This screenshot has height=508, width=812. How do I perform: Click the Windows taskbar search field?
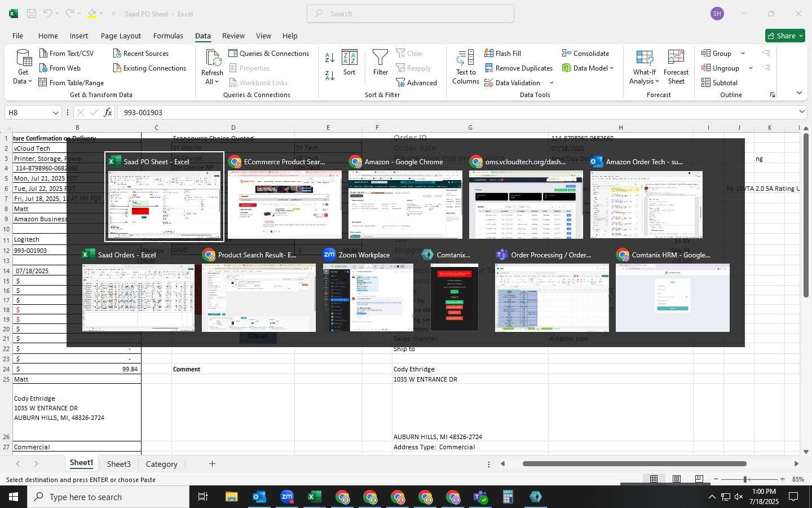pos(108,497)
